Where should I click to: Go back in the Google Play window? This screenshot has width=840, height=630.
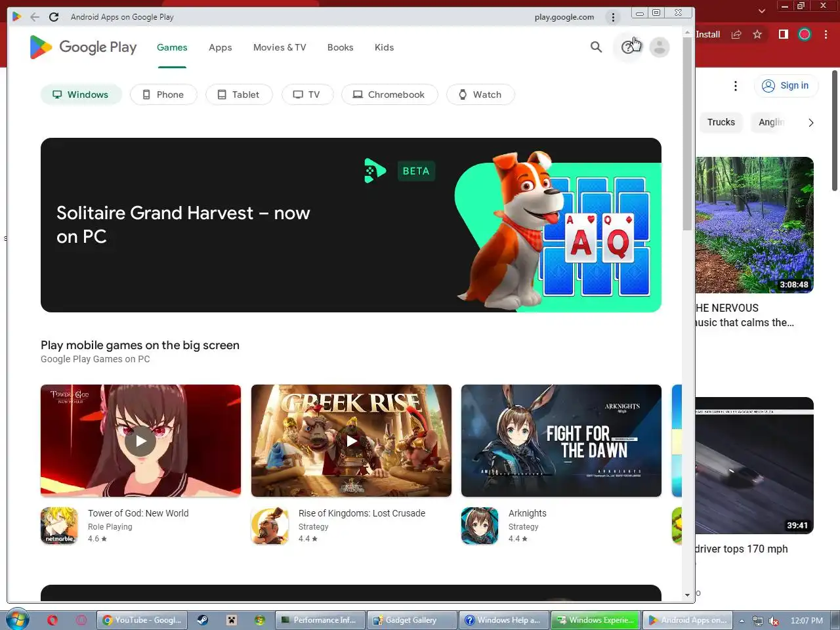pos(35,17)
